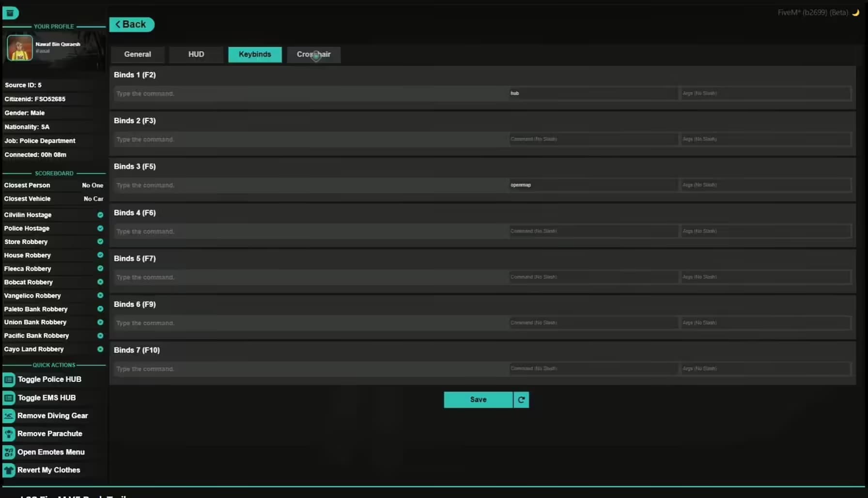Click the Back button
Image resolution: width=868 pixels, height=498 pixels.
(131, 24)
